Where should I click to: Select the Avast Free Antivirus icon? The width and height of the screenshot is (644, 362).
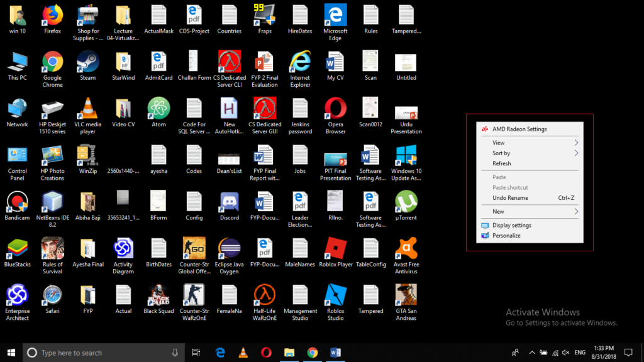tap(406, 256)
